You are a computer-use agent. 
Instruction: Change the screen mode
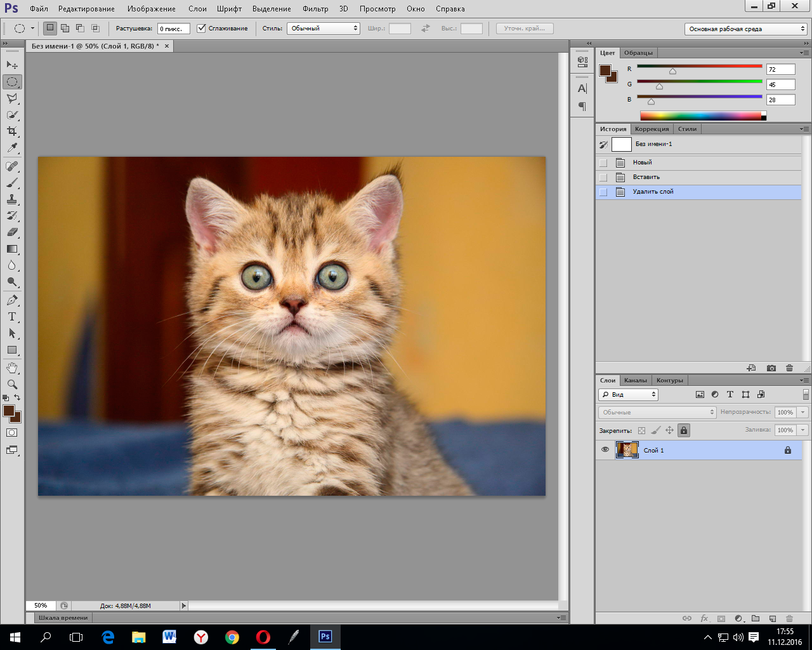12,450
